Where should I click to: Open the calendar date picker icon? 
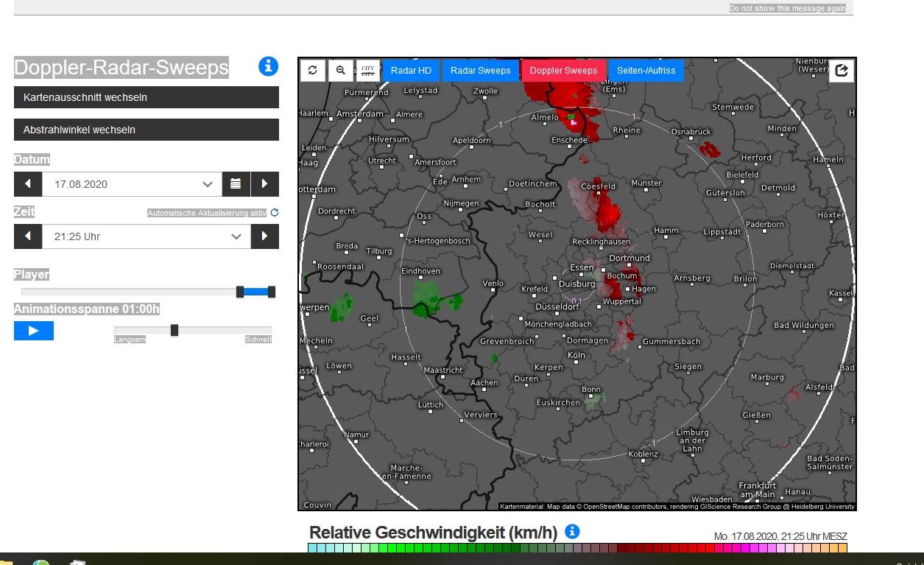pos(236,184)
